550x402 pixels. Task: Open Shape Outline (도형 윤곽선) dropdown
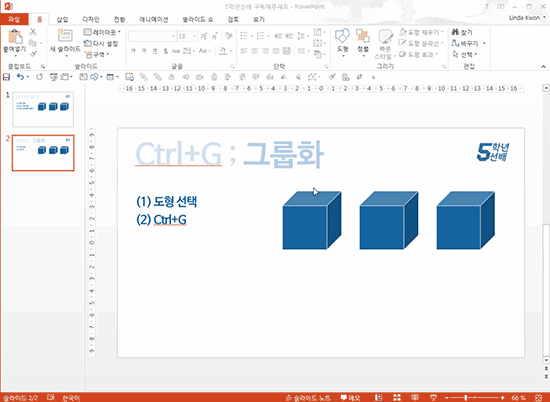coord(422,43)
